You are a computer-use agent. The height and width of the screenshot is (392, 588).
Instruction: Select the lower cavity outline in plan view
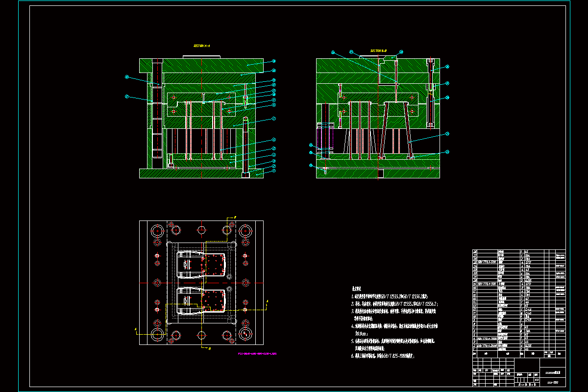[x=202, y=300]
